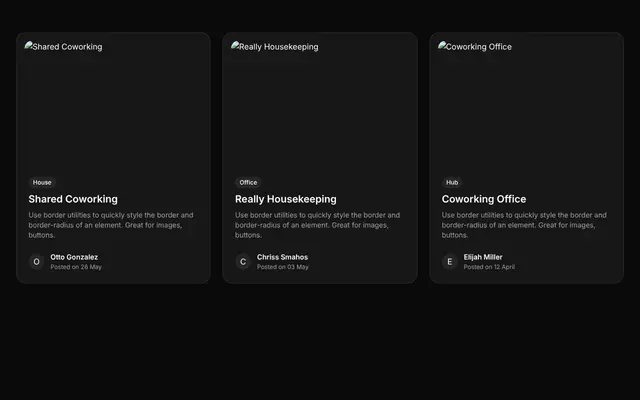The height and width of the screenshot is (400, 640).
Task: Click the broken image icon on Shared Coworking card
Action: (28, 46)
